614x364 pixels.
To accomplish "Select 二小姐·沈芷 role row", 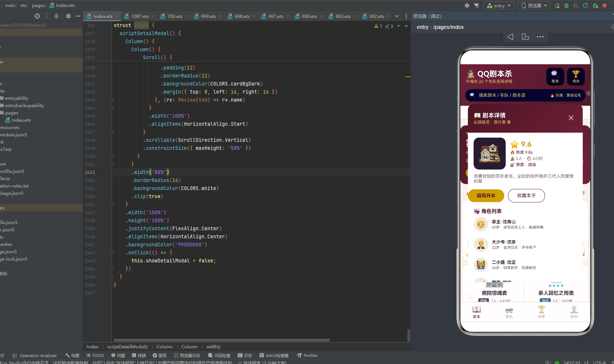I will coord(525,265).
